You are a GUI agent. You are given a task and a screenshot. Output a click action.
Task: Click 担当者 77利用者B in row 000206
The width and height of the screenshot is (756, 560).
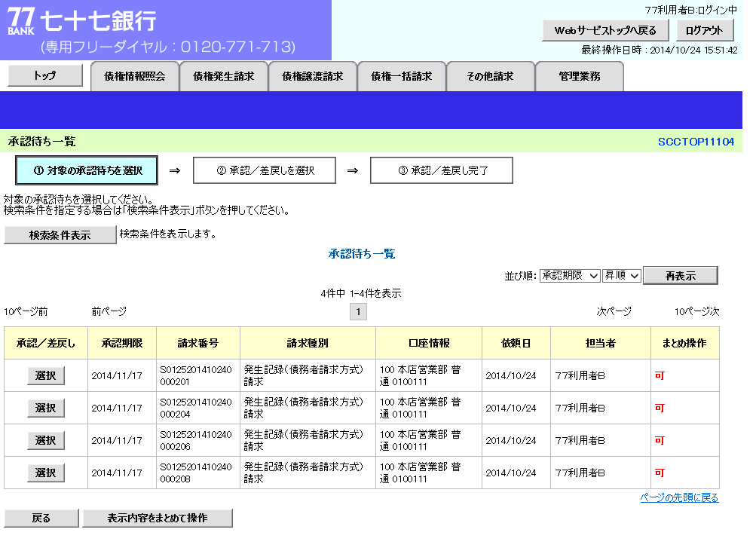point(580,440)
